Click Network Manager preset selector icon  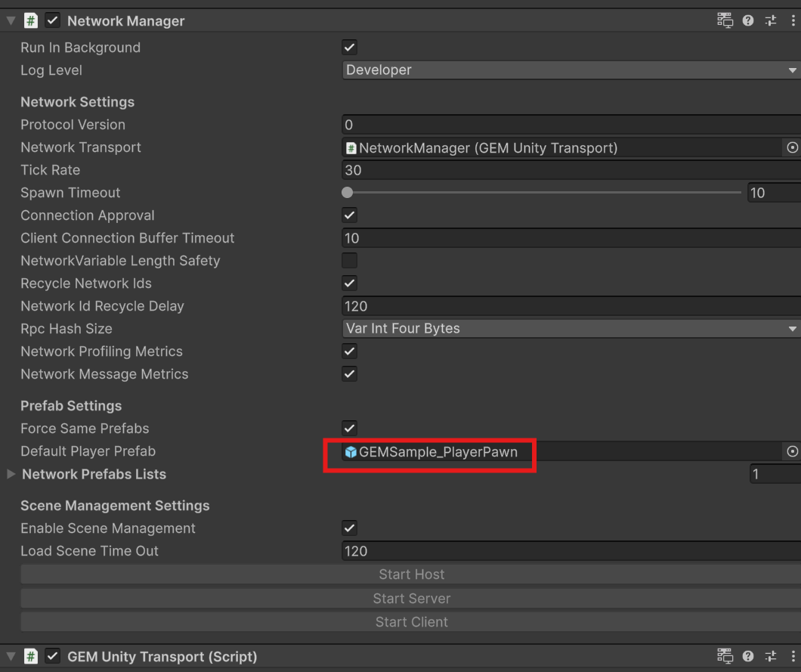tap(770, 21)
